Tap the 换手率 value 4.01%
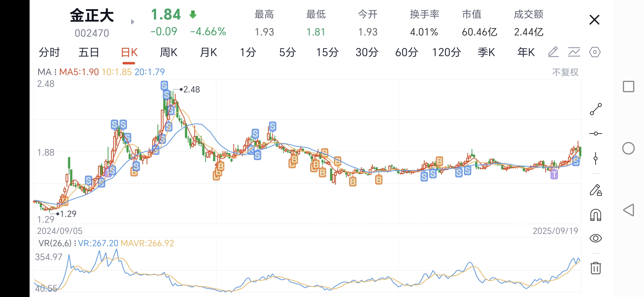Viewport: 644px width, 297px height. (x=424, y=32)
